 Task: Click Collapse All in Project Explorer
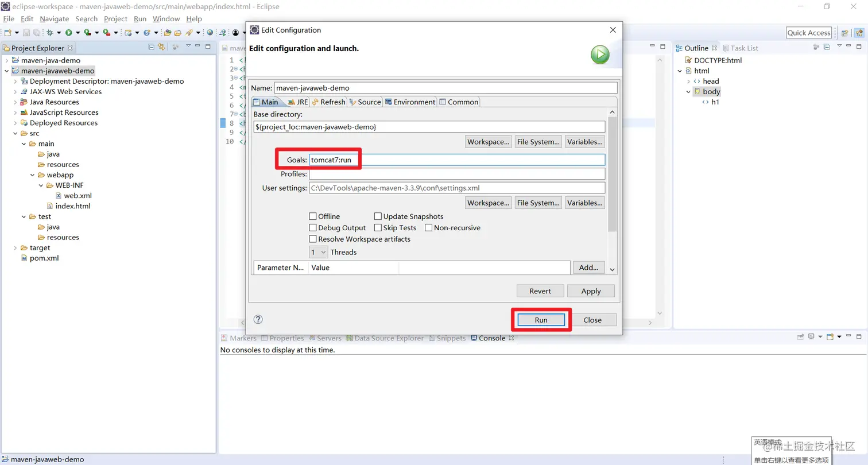(152, 47)
